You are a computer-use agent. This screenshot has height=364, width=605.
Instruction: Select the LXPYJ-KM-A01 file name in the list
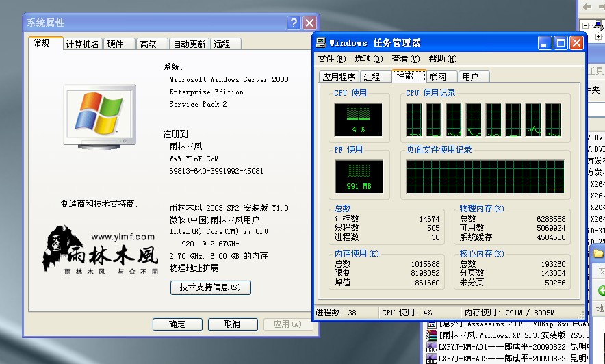pyautogui.click(x=513, y=347)
